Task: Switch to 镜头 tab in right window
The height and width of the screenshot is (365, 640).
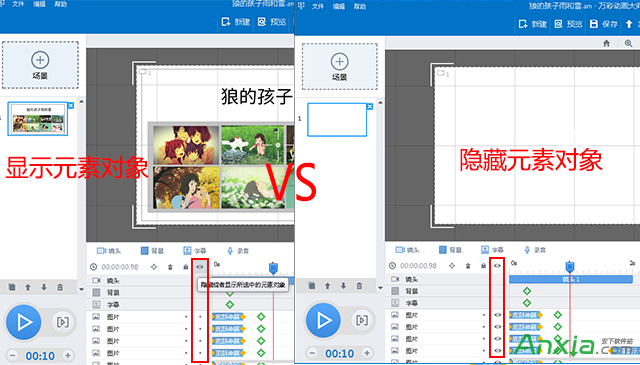Action: pos(407,249)
